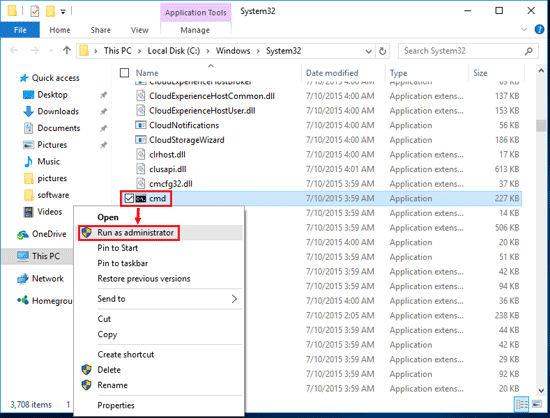Click the Properties quick access toolbar icon
The height and width of the screenshot is (418, 550).
pos(35,12)
